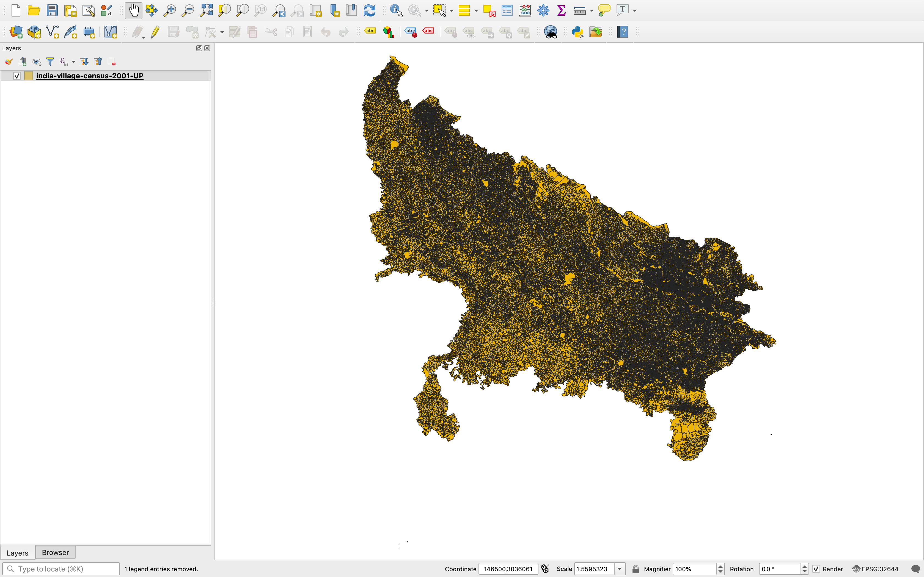The image size is (924, 577).
Task: Switch to the Browser tab
Action: click(x=55, y=553)
